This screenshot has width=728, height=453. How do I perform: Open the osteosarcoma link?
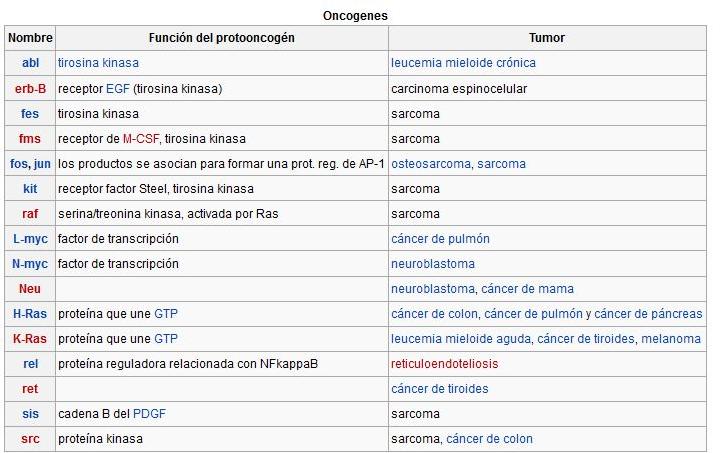[x=430, y=164]
